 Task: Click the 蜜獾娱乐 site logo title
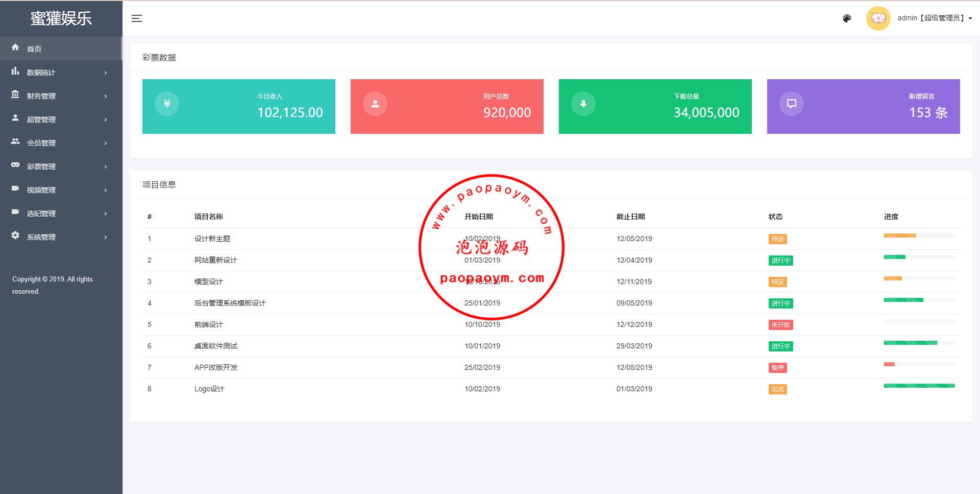(x=61, y=18)
